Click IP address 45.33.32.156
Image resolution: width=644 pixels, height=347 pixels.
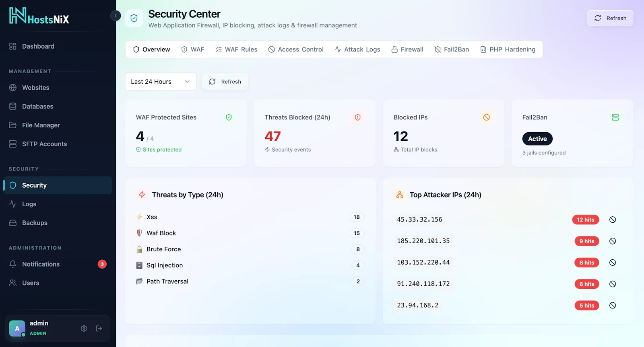pos(419,220)
